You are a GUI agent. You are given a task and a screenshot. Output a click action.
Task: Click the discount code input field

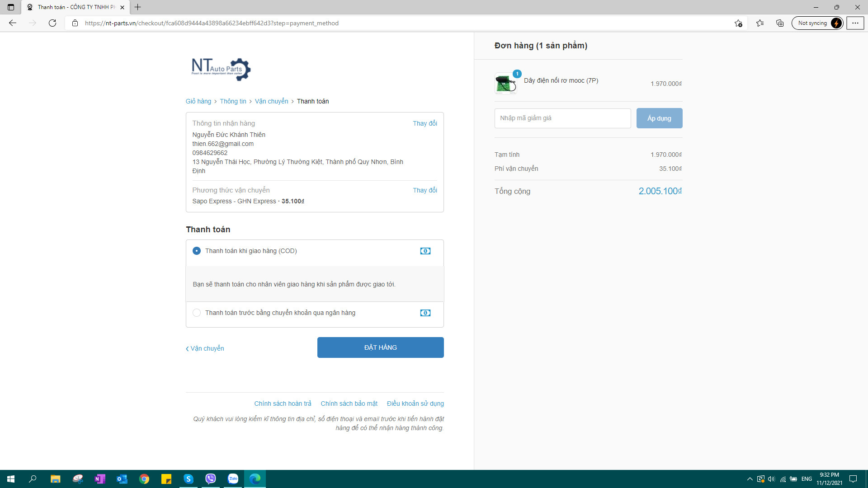562,118
